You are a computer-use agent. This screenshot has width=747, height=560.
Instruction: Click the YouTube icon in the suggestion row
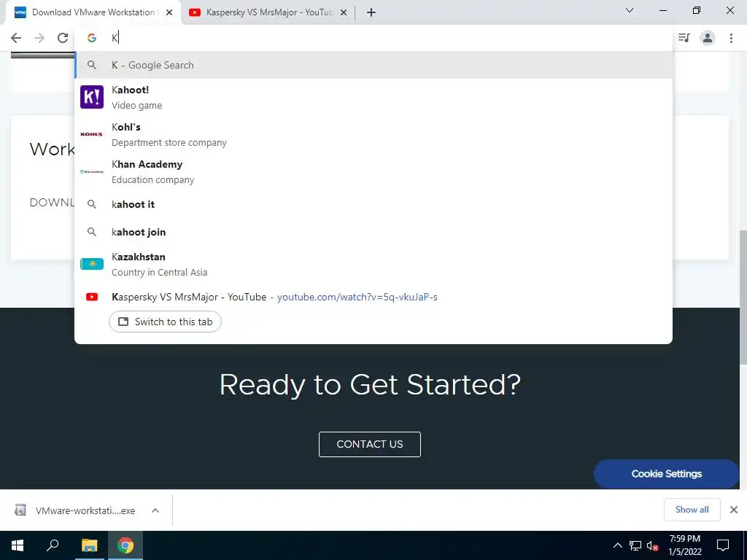[92, 297]
